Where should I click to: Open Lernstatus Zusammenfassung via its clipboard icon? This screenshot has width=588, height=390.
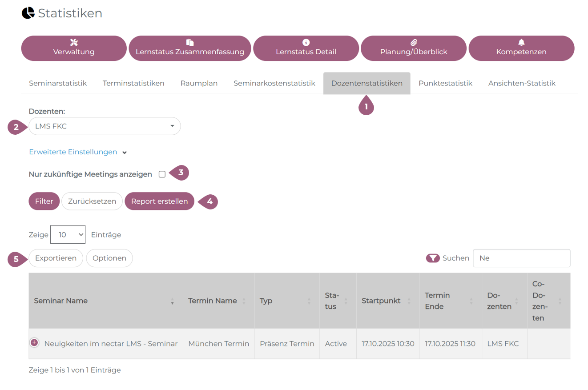coord(190,42)
